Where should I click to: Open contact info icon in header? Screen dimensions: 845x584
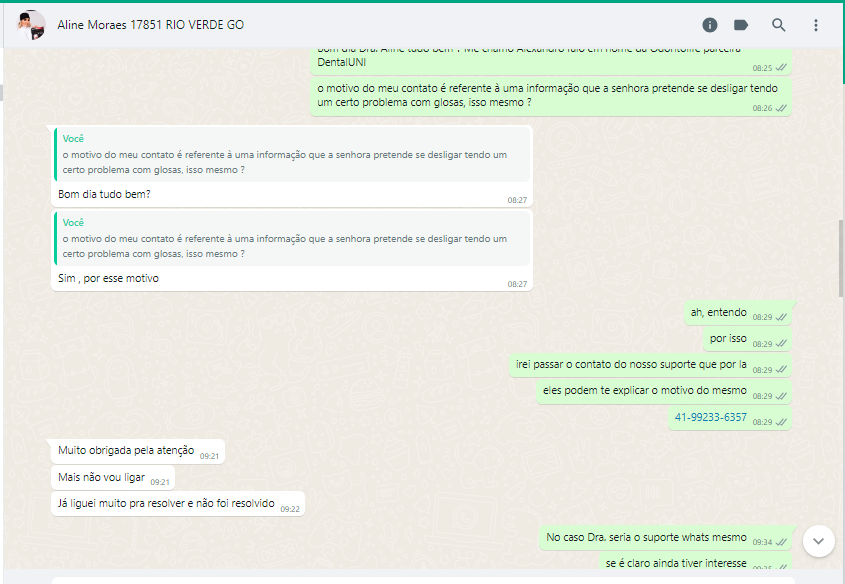[x=710, y=25]
